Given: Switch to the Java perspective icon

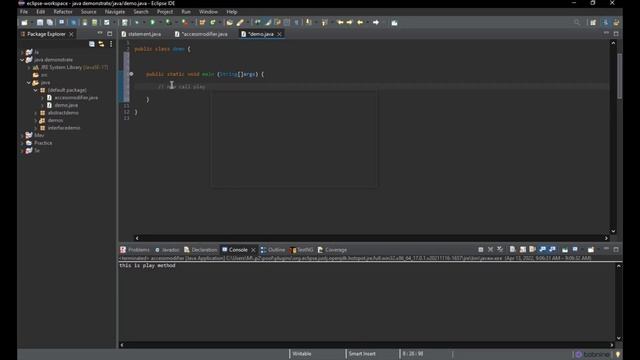Looking at the screenshot, I should click(605, 22).
